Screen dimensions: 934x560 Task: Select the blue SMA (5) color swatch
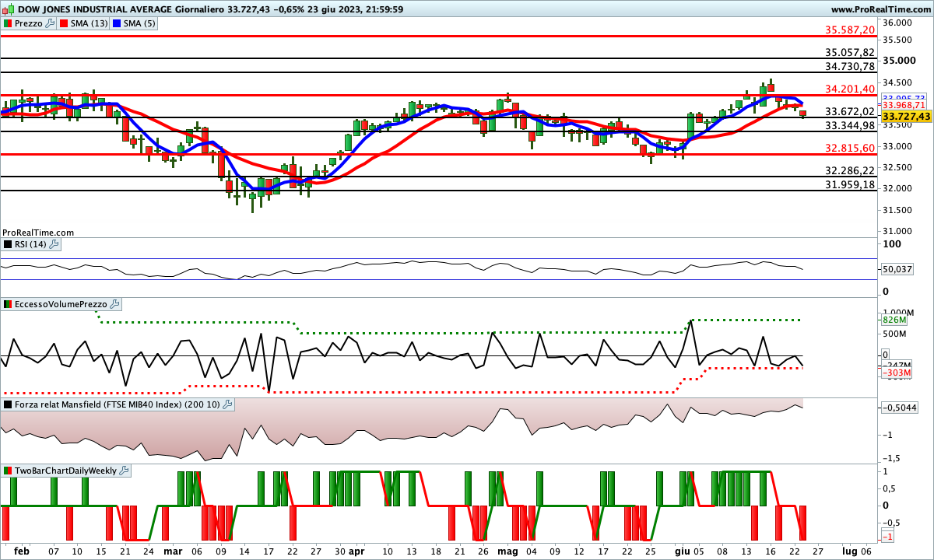(x=117, y=23)
